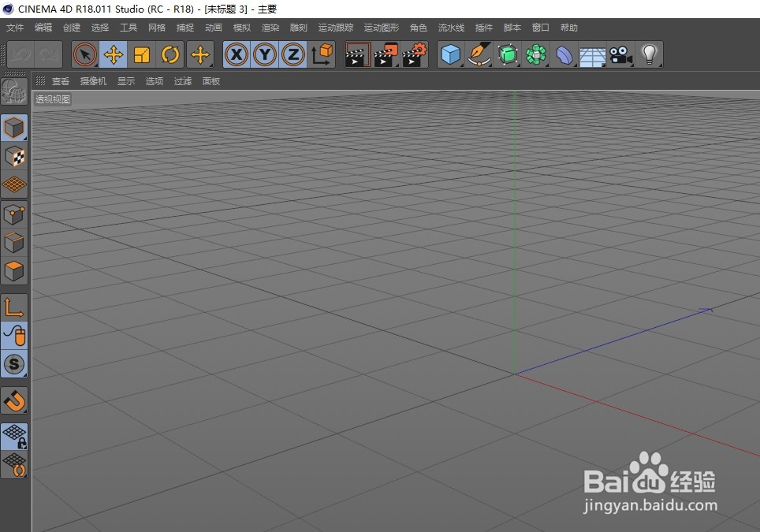Viewport: 760px width, 532px height.
Task: Open the 雕刻 menu
Action: click(x=299, y=28)
